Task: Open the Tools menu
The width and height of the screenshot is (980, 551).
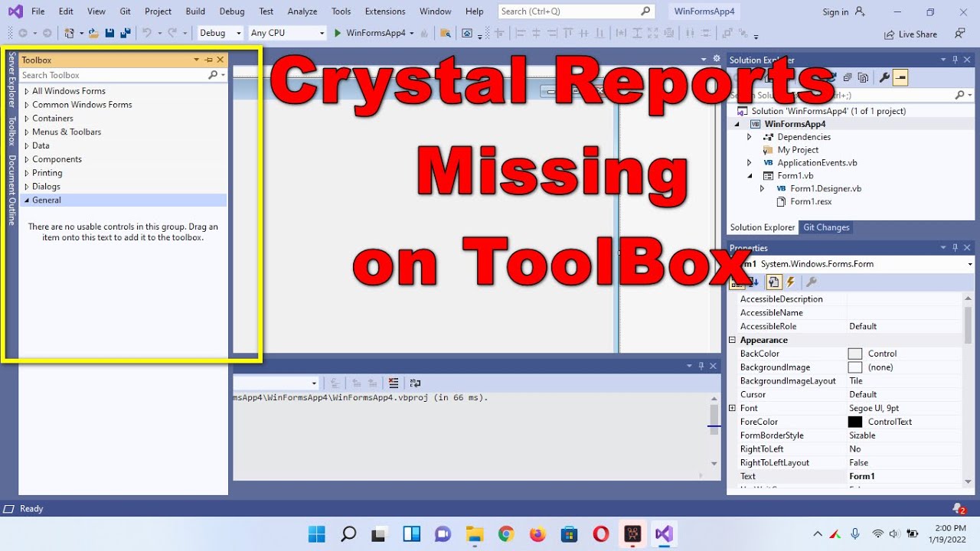Action: [x=341, y=11]
